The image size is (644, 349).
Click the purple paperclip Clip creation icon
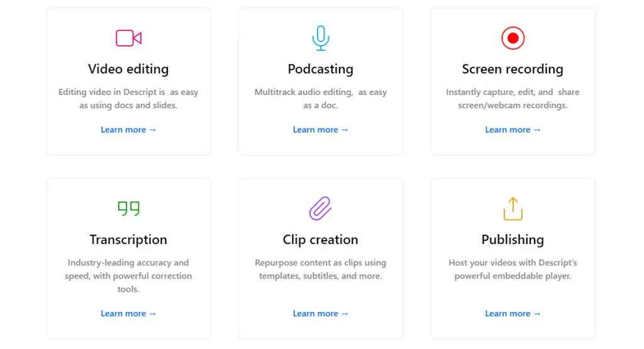click(320, 208)
